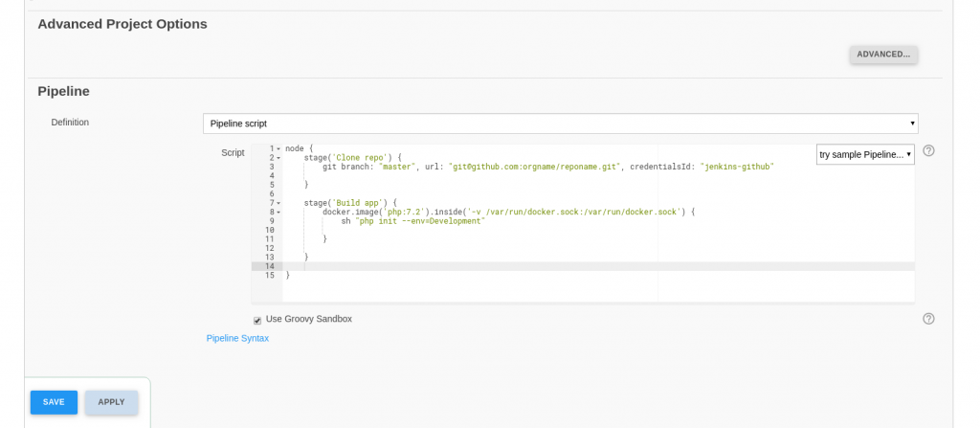Click the ADVANCED... button
This screenshot has width=980, height=428.
pos(882,55)
